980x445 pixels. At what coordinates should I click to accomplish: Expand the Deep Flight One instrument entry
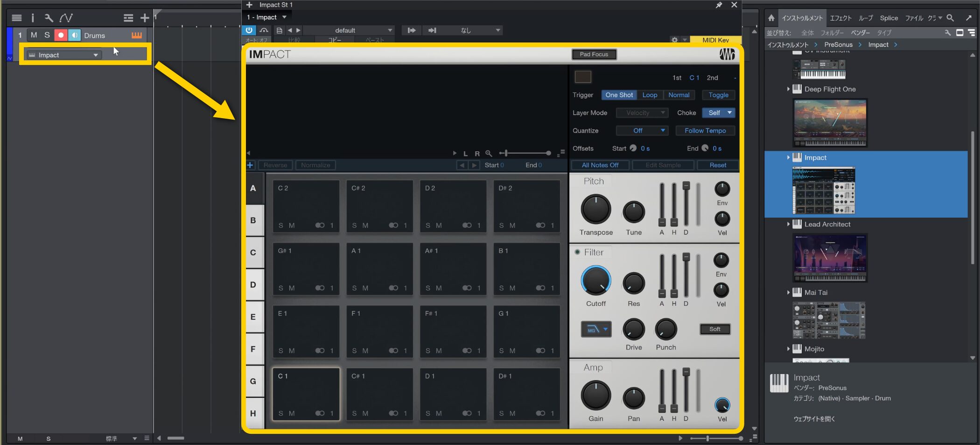(x=788, y=89)
